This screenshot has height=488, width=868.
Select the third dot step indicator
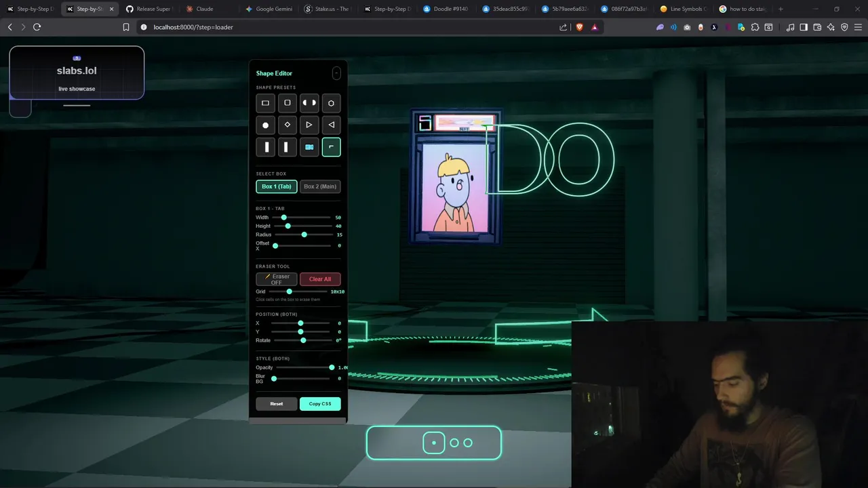pos(468,443)
